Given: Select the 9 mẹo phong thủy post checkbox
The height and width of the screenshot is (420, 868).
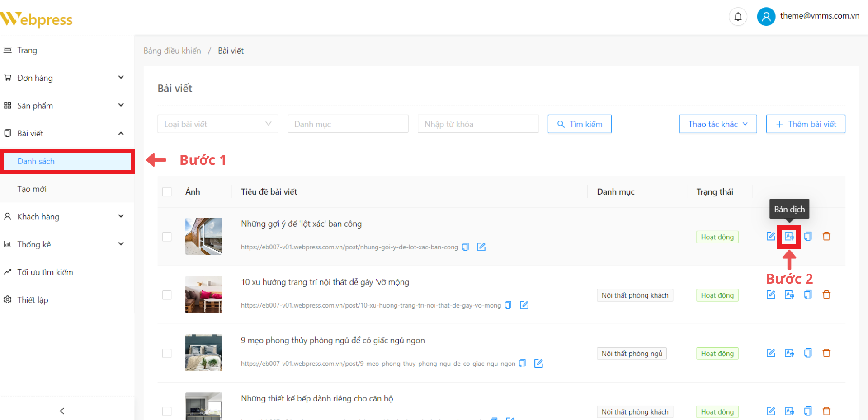Looking at the screenshot, I should point(167,353).
